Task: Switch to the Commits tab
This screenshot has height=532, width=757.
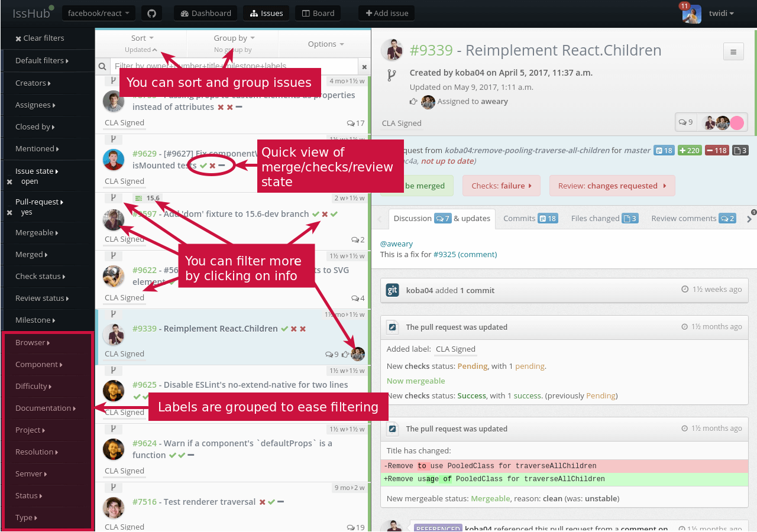Action: (x=530, y=218)
